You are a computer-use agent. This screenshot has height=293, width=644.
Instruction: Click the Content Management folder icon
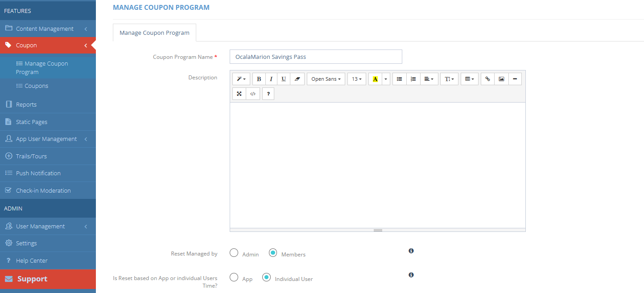coord(8,28)
